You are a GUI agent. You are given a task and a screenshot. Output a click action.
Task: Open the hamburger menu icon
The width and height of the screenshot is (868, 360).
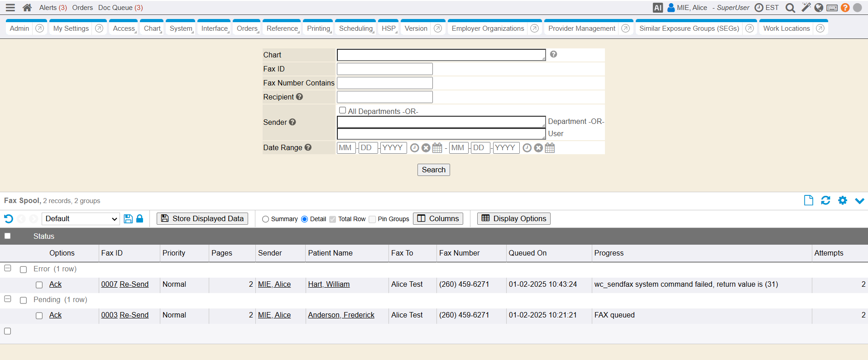(x=10, y=8)
